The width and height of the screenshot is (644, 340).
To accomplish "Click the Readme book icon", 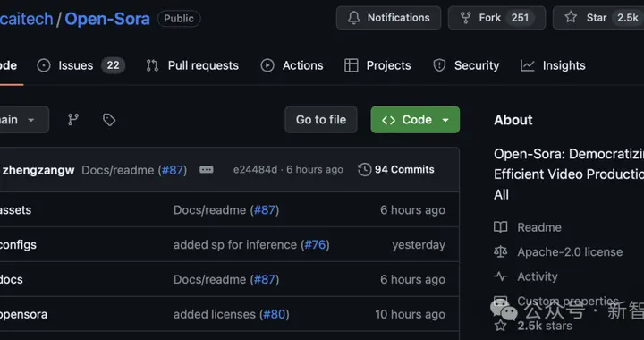I will (x=501, y=227).
